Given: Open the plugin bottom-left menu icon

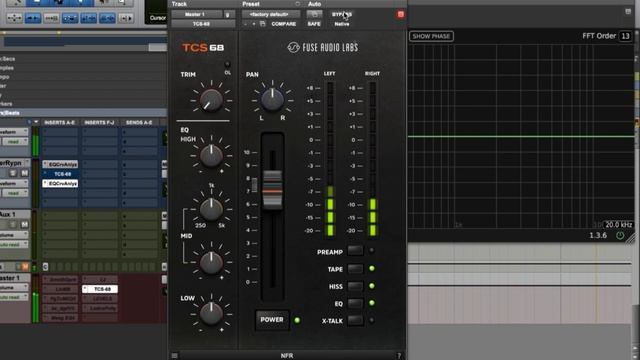Looking at the screenshot, I should 174,356.
